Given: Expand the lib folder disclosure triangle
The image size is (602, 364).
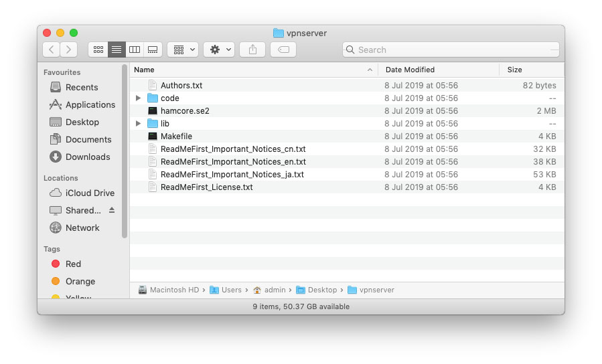Looking at the screenshot, I should tap(138, 124).
